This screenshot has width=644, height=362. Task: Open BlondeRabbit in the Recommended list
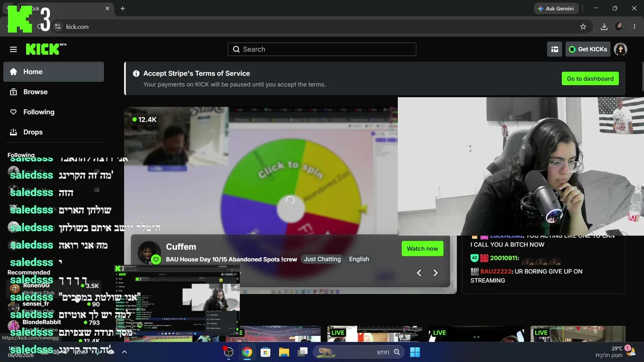(x=54, y=325)
